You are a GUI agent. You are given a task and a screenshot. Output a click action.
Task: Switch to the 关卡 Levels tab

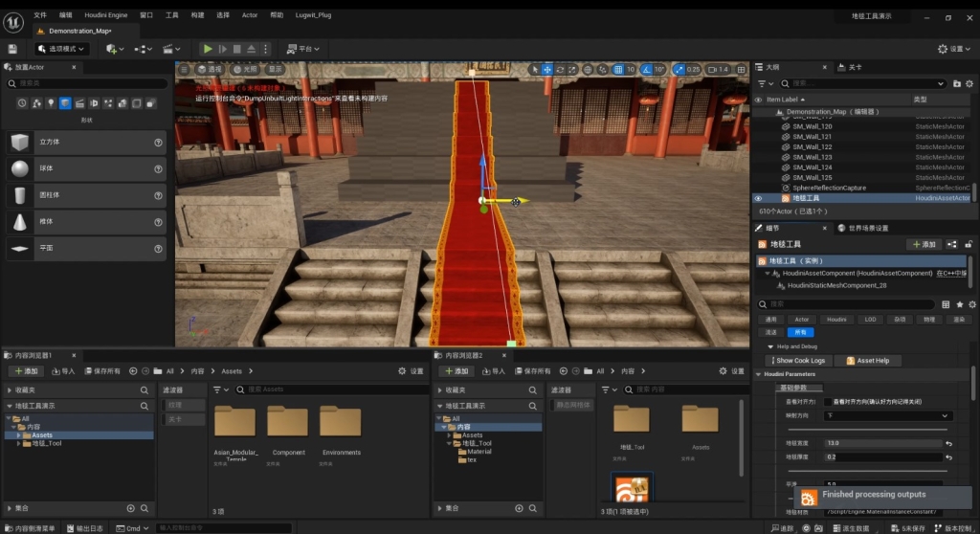tap(851, 67)
